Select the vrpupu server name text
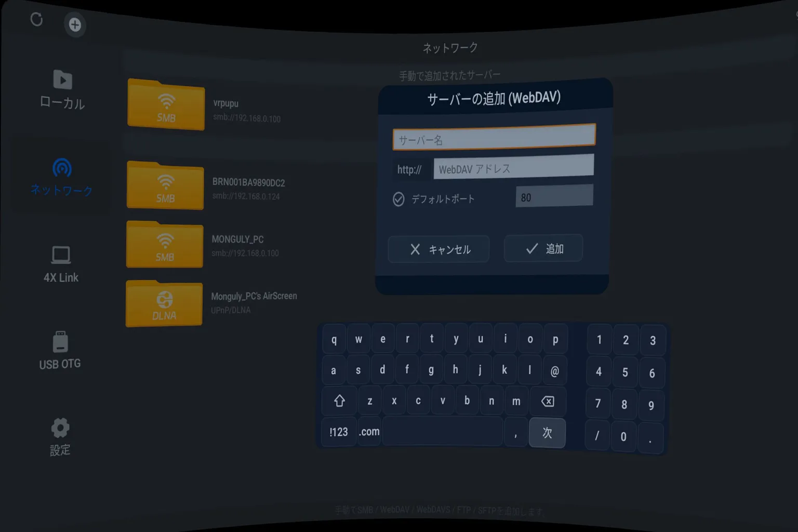 (226, 103)
